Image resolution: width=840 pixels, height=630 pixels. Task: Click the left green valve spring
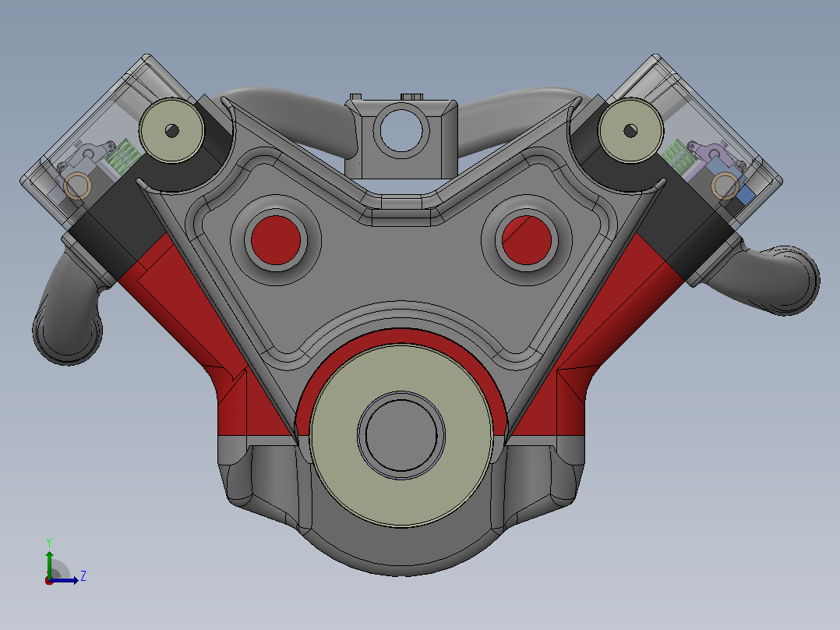click(x=123, y=157)
